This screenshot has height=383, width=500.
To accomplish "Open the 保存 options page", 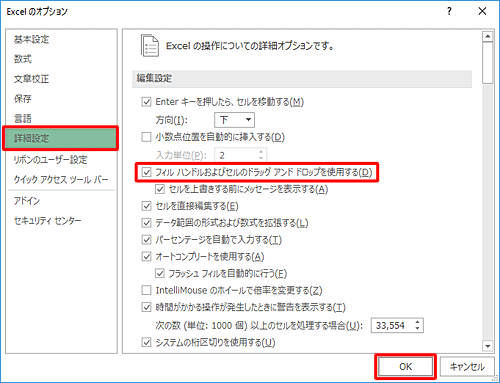I will click(23, 99).
